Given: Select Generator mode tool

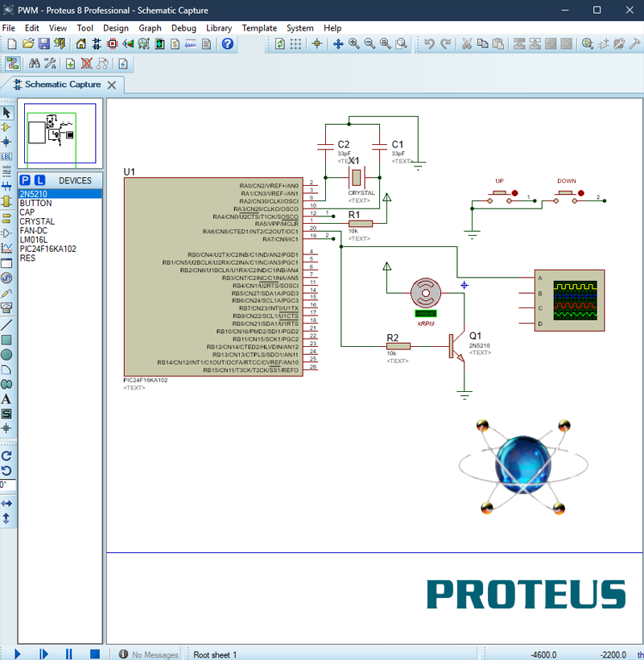Looking at the screenshot, I should [6, 278].
